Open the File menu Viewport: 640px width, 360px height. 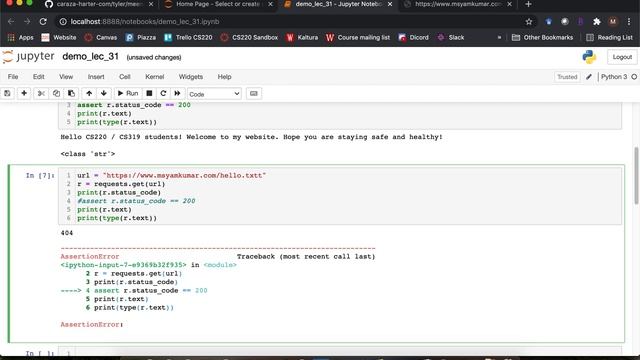click(x=13, y=77)
